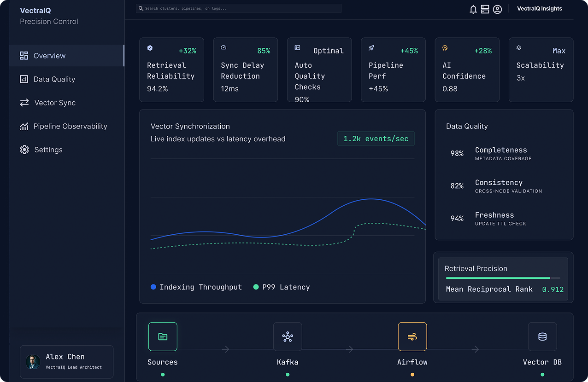Go to the Overview menu item

tap(67, 56)
